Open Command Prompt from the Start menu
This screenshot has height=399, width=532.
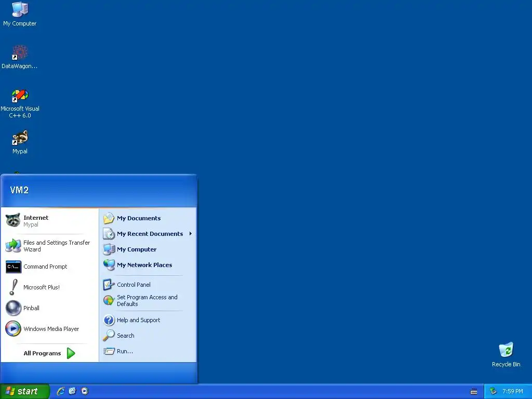pos(50,267)
